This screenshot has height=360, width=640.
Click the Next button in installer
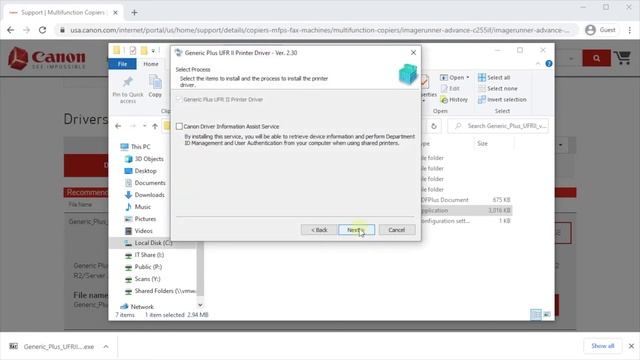click(x=356, y=230)
